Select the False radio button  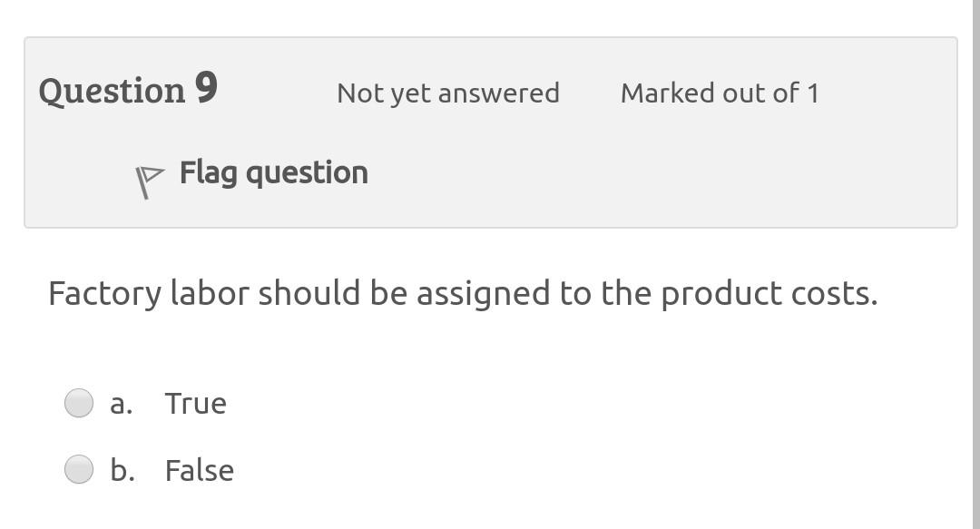coord(80,468)
